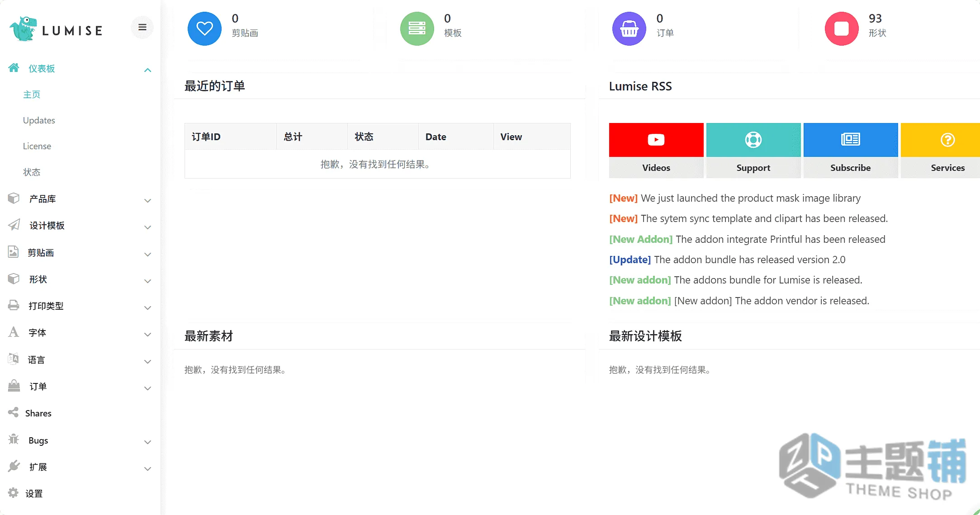Open the Printful addon release news

point(747,239)
